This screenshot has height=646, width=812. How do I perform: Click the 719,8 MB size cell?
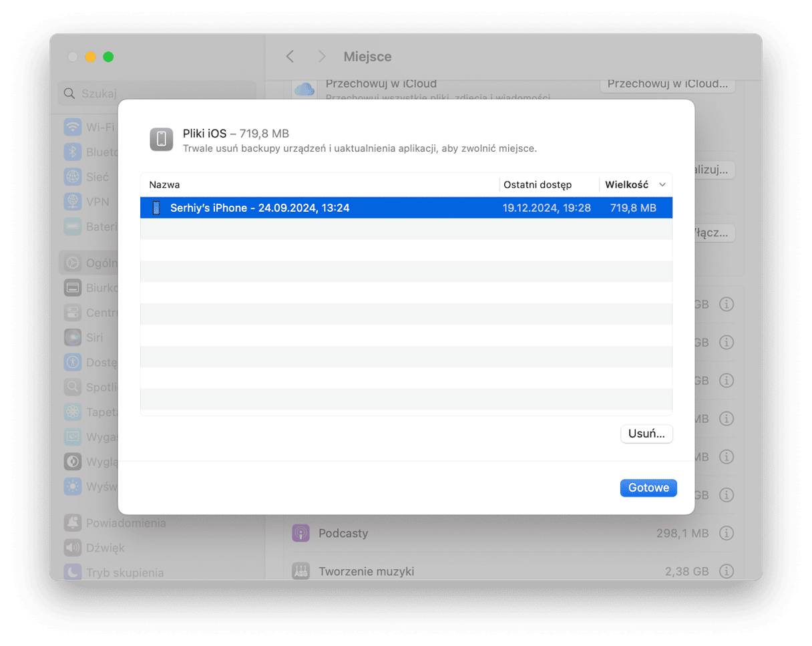(633, 208)
